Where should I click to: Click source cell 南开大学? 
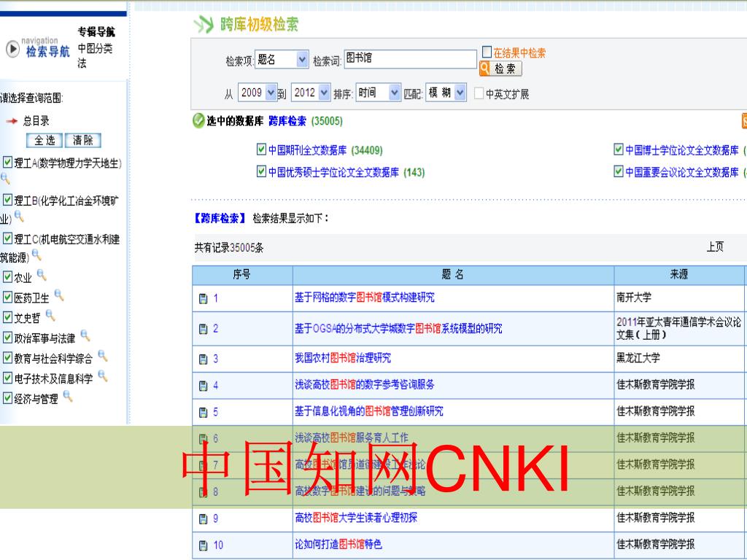(x=634, y=297)
